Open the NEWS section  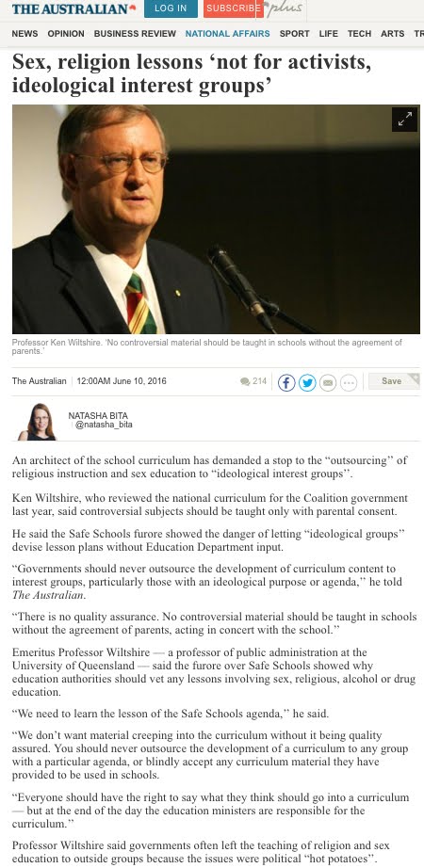pos(24,34)
